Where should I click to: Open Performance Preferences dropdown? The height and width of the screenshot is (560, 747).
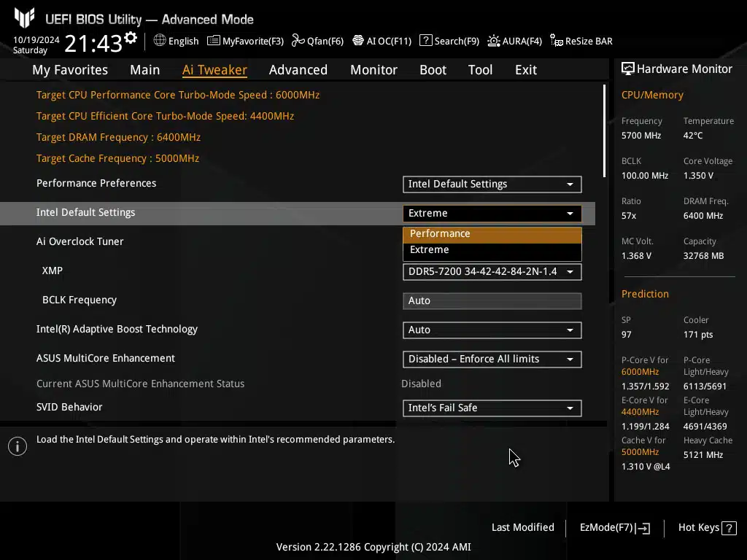click(x=492, y=184)
